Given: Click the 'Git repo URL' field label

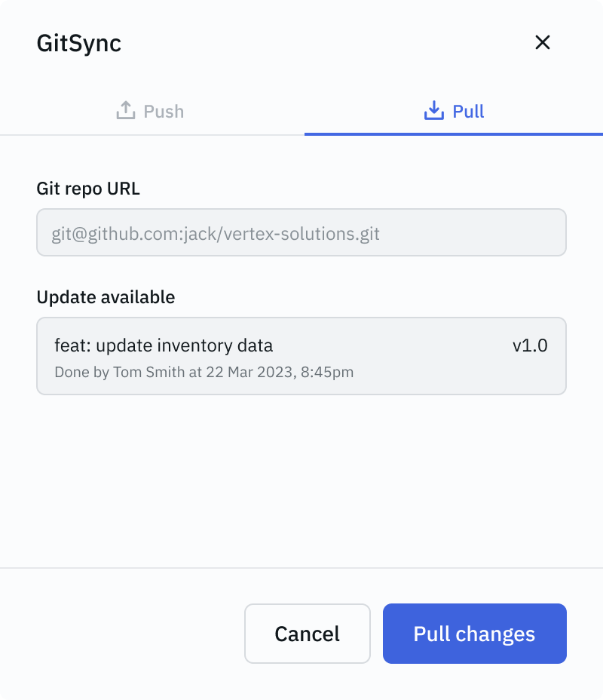Looking at the screenshot, I should tap(88, 188).
